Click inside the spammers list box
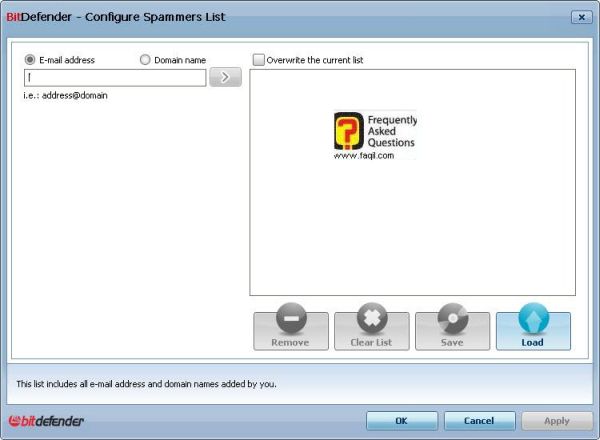This screenshot has height=440, width=600. point(412,183)
